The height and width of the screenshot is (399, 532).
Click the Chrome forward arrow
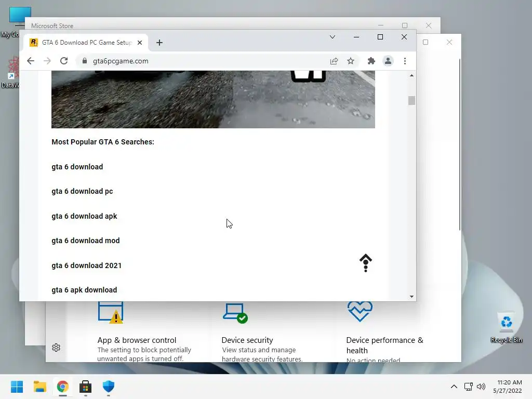pos(47,61)
